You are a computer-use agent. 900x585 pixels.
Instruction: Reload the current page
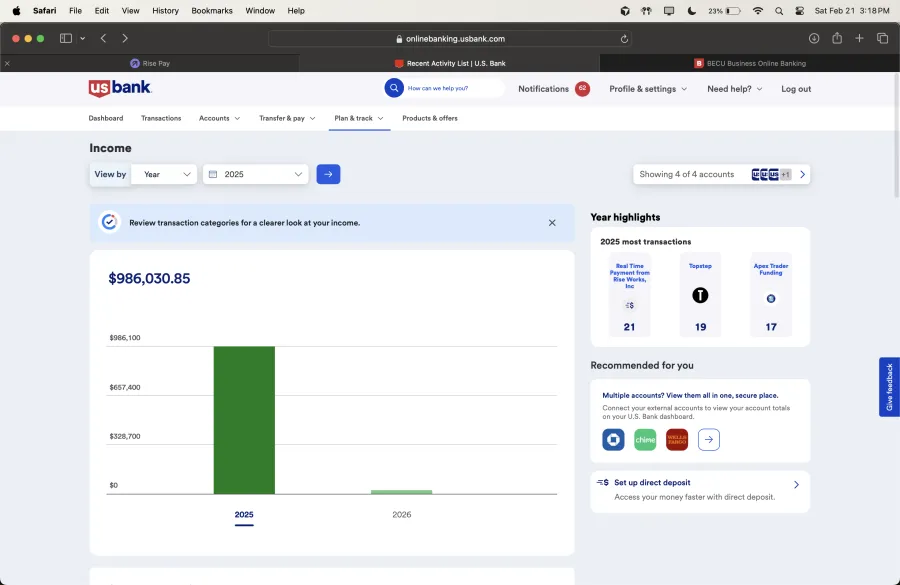(624, 39)
